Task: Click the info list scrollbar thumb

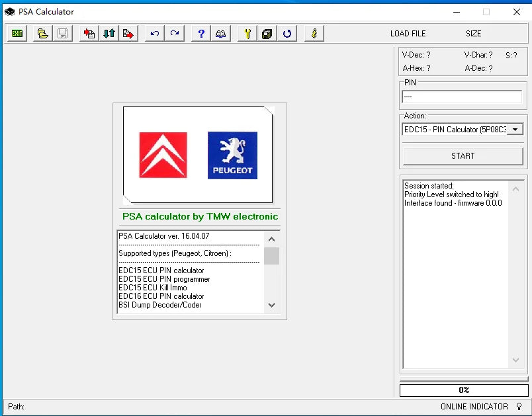Action: tap(271, 256)
